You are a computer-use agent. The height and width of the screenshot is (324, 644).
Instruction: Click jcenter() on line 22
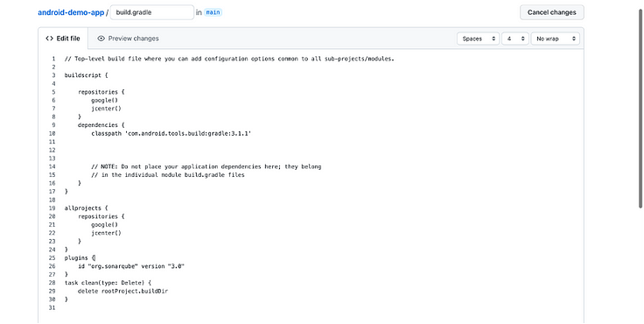point(106,233)
